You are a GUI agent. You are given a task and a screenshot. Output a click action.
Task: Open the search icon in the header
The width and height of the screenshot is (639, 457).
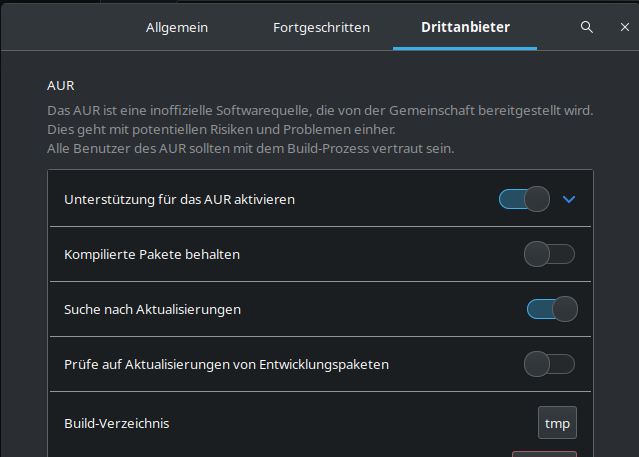[587, 27]
